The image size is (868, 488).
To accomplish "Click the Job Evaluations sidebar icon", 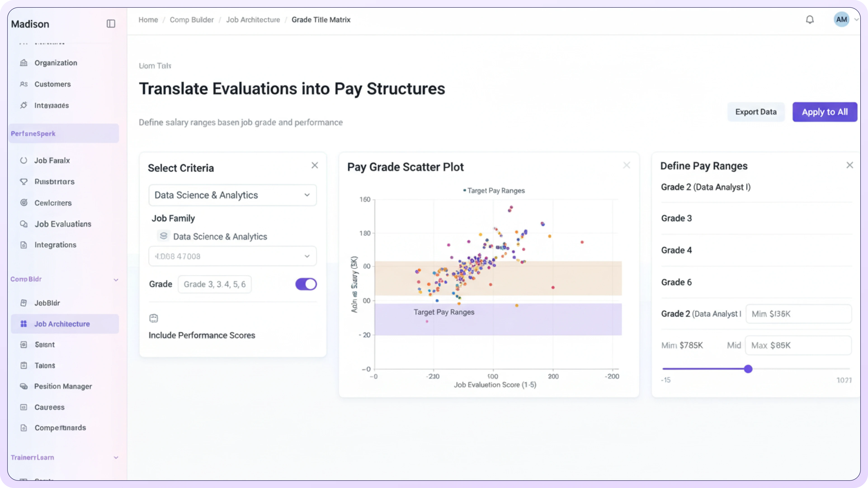I will 24,224.
